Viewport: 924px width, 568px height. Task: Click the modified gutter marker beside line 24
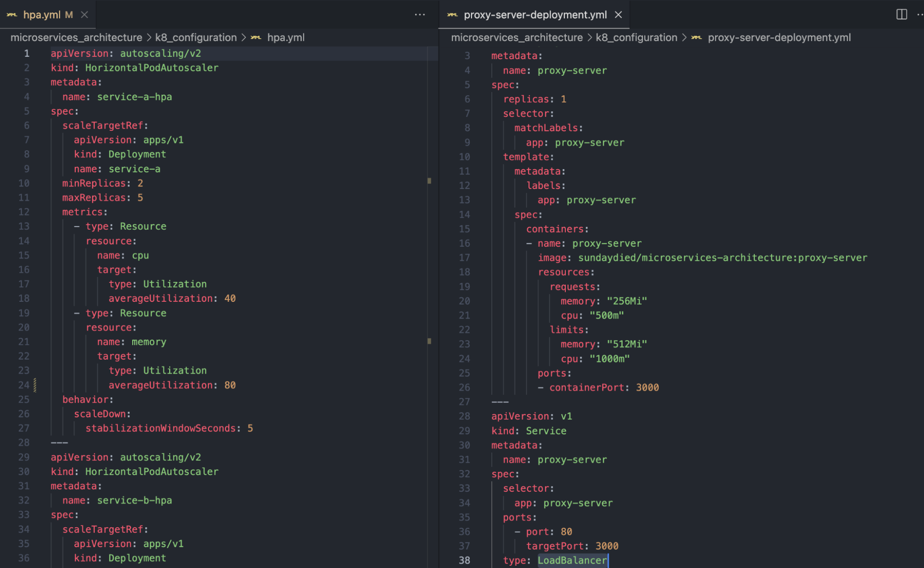[x=35, y=385]
